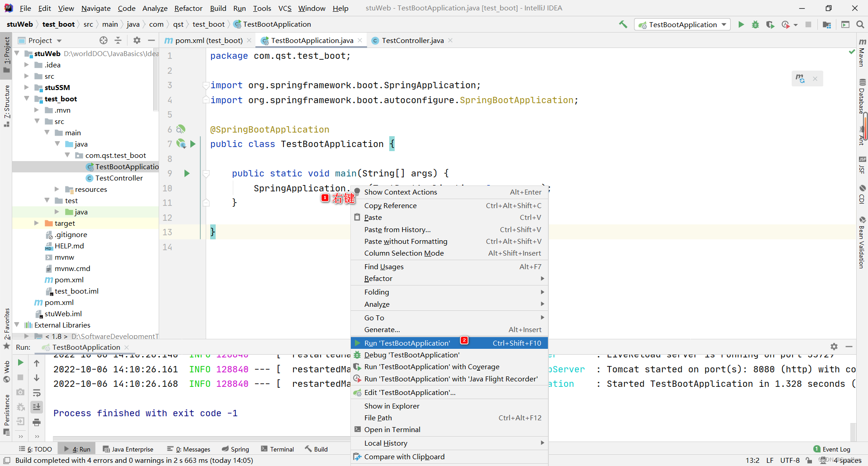Toggle soft-wrap in Run console
This screenshot has width=868, height=466.
[x=37, y=393]
